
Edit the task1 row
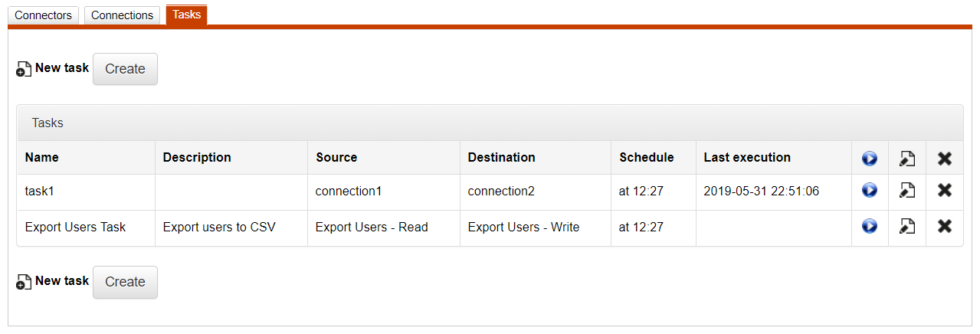(x=907, y=191)
